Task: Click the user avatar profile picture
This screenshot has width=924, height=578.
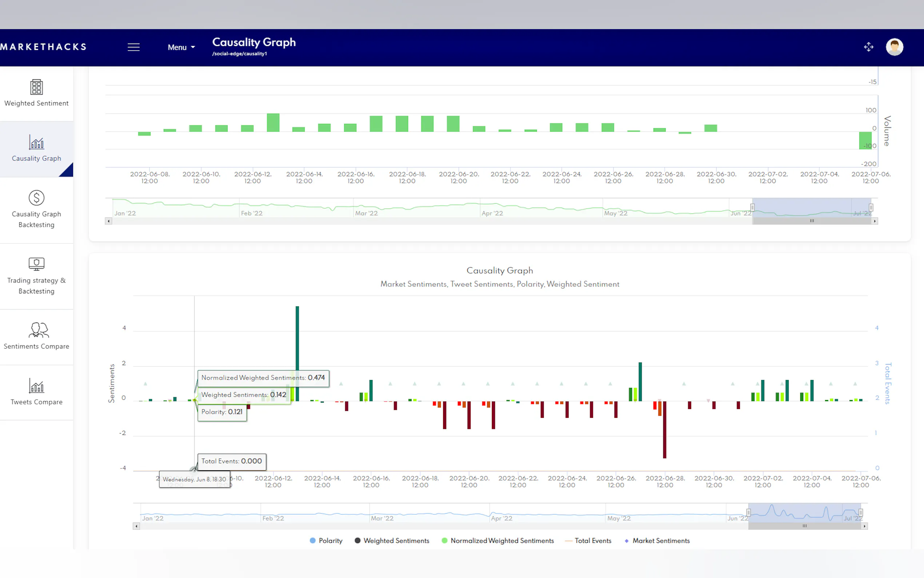Action: tap(894, 47)
